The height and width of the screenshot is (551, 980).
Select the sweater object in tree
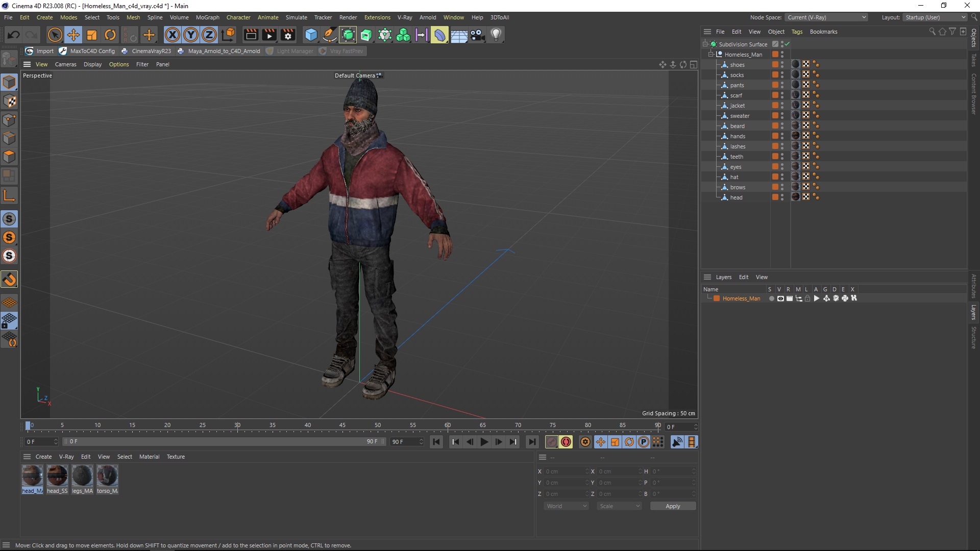coord(740,116)
